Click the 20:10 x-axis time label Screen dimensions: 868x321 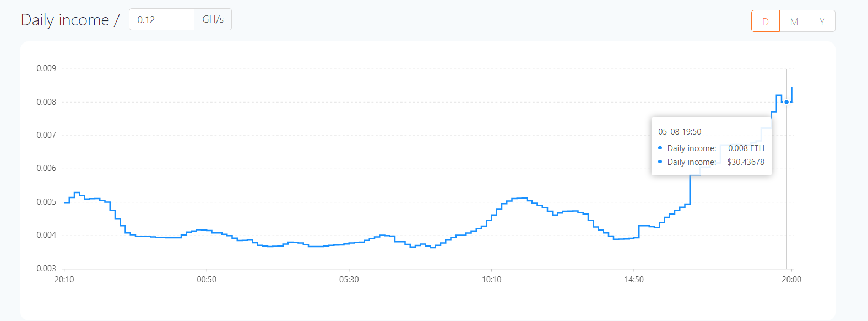tap(64, 280)
